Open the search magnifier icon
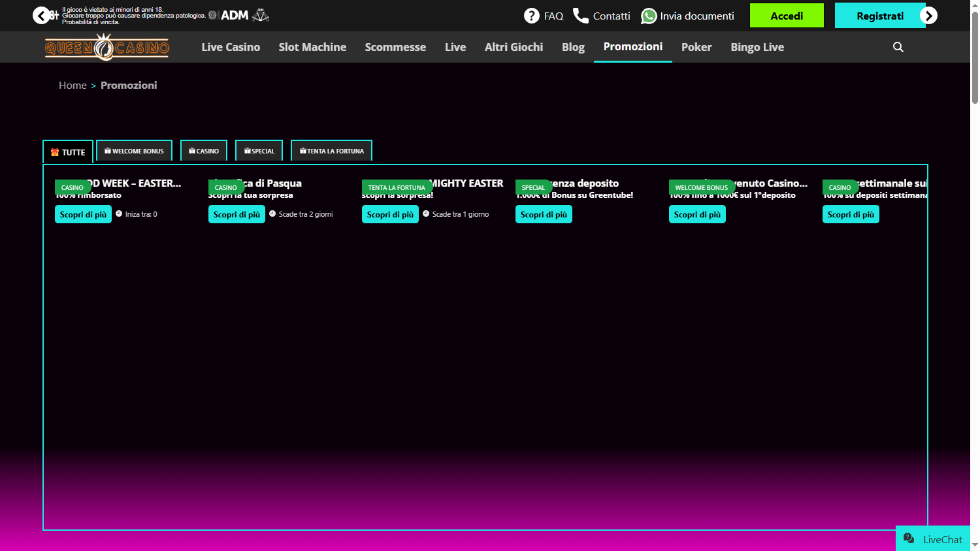This screenshot has width=980, height=551. coord(898,47)
